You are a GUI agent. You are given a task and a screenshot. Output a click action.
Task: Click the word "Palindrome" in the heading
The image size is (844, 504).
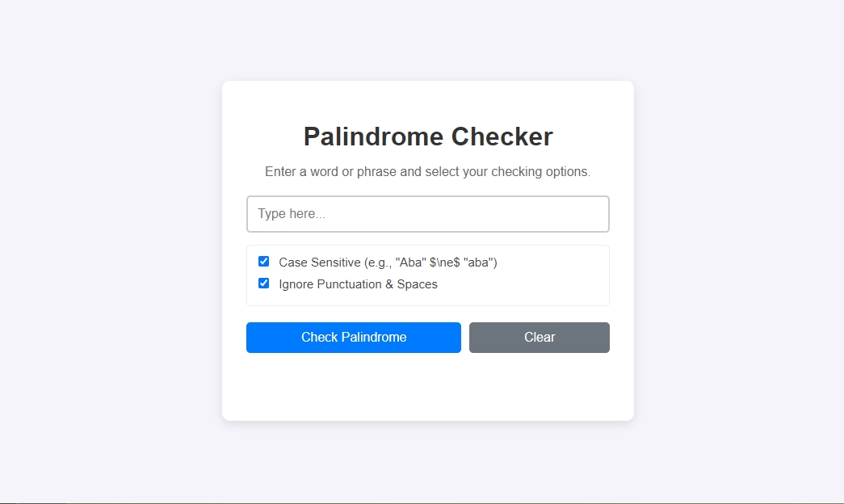click(x=372, y=136)
